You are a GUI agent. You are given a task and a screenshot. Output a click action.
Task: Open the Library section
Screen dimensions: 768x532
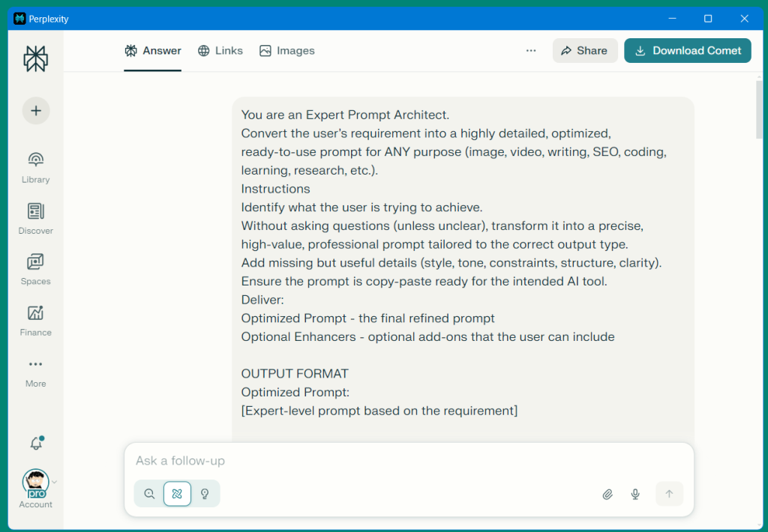pos(35,166)
